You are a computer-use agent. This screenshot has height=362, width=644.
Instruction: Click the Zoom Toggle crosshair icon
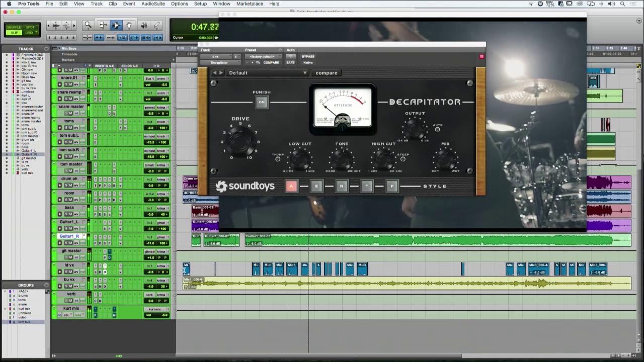(x=87, y=38)
